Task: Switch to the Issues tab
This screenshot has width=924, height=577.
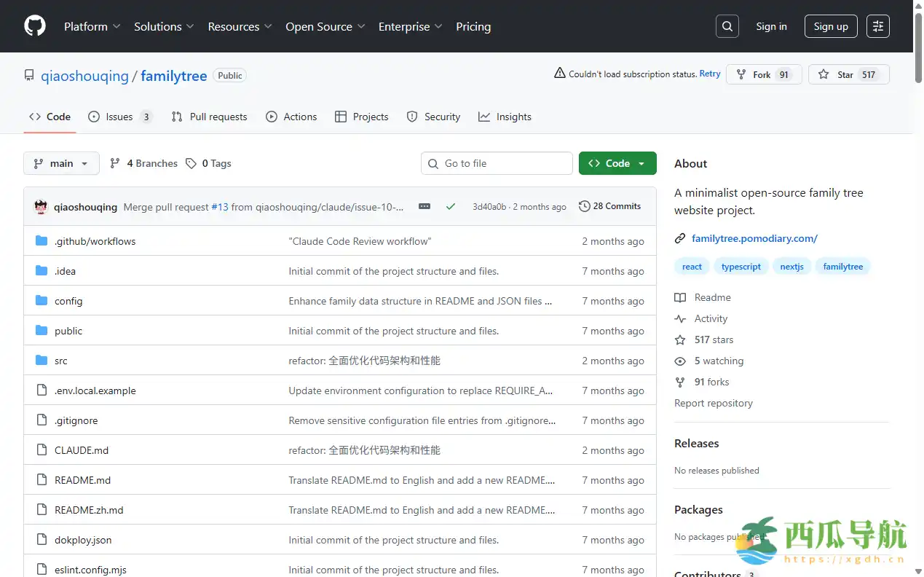Action: 119,117
